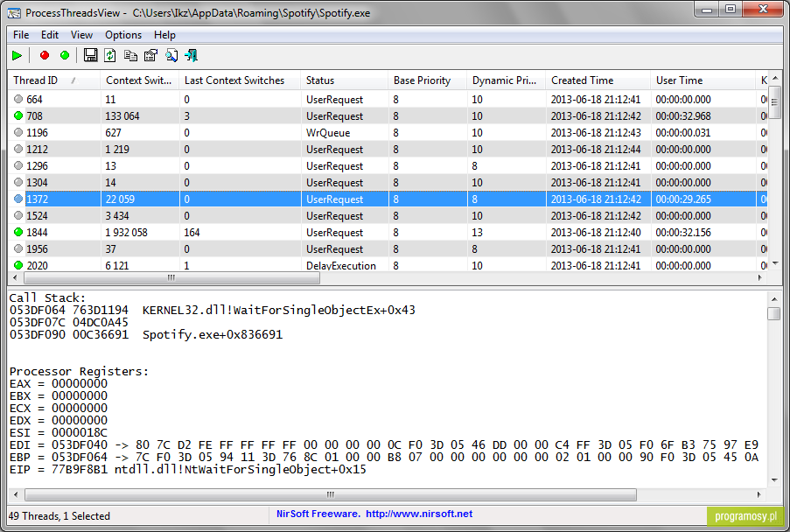The image size is (790, 532).
Task: Click last context switches value 164
Action: point(192,232)
